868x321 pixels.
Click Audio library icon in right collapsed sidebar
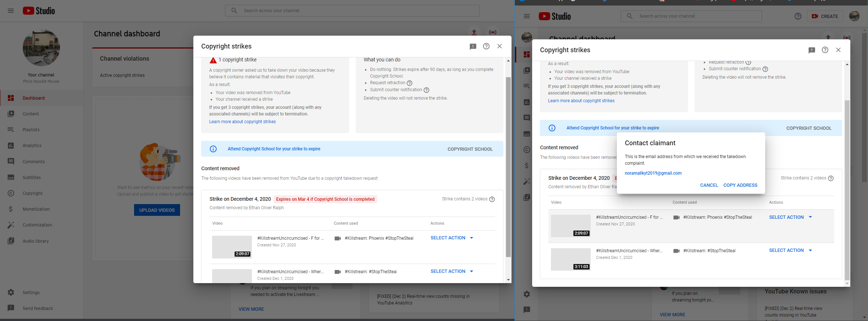[527, 197]
